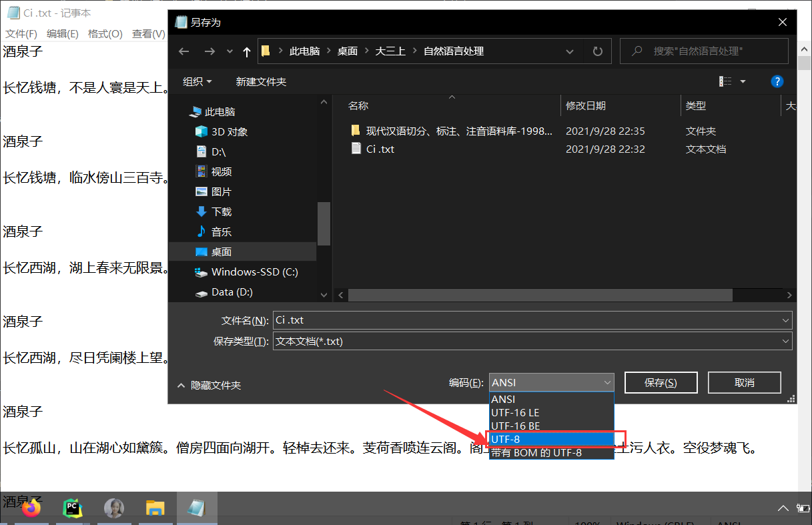The height and width of the screenshot is (525, 812).
Task: Choose UTF-16 LE encoding option
Action: [x=551, y=412]
